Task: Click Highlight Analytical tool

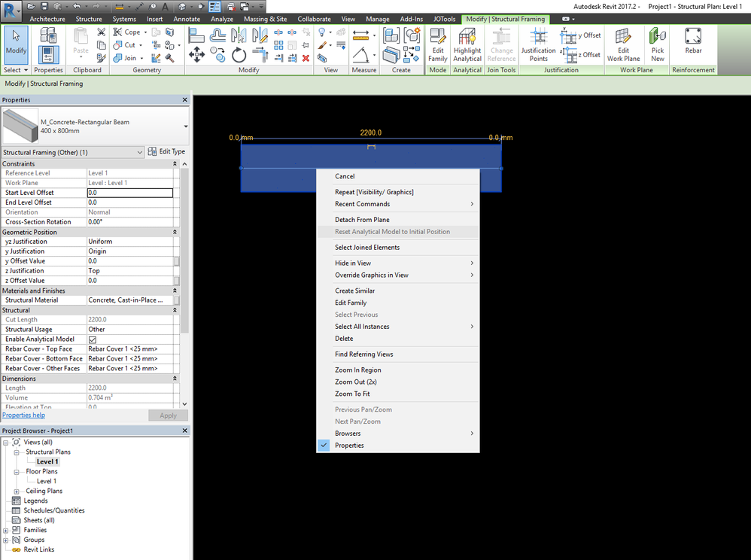Action: point(467,45)
